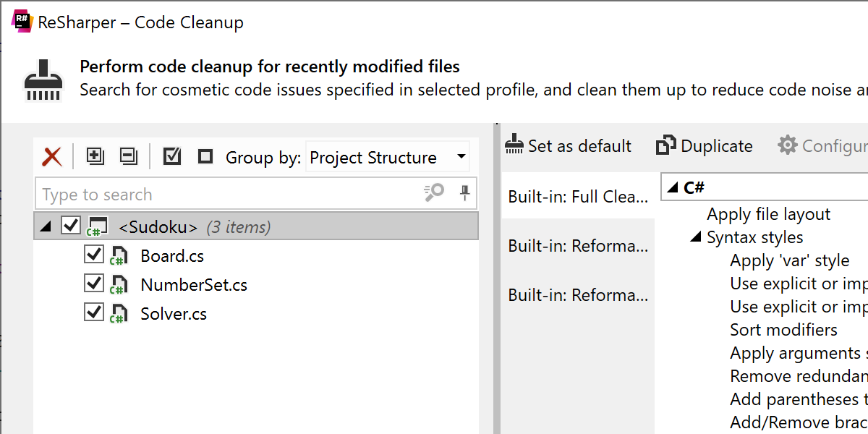Uncheck the Board.cs checkbox
Viewport: 868px width, 434px height.
pos(94,255)
